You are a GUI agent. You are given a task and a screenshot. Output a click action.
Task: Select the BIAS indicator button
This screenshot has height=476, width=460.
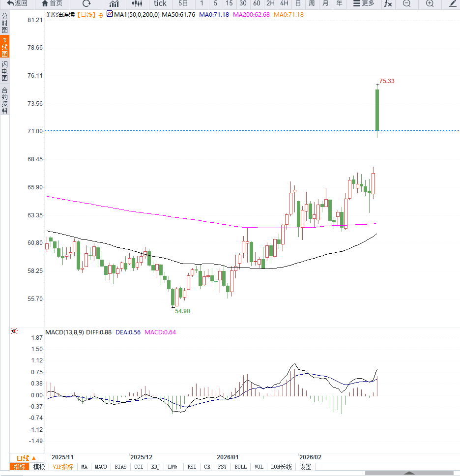pos(120,467)
